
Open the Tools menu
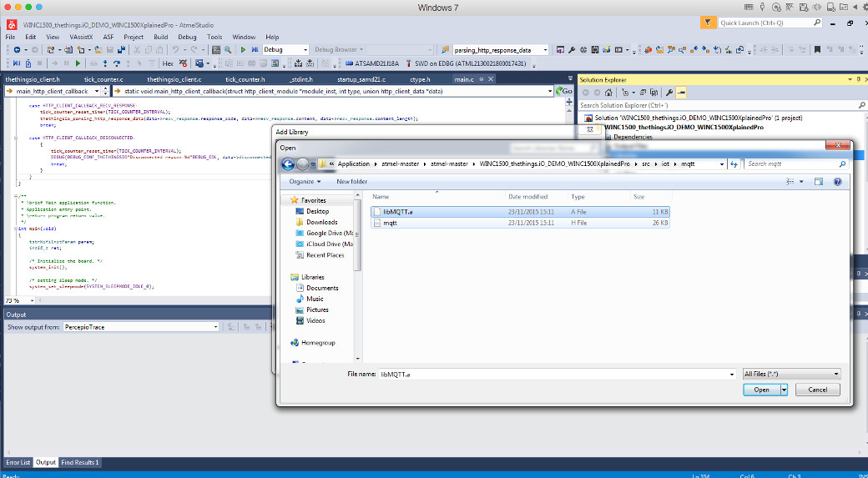[x=214, y=37]
